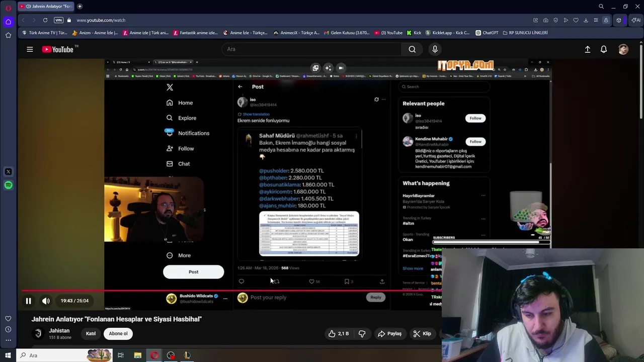Click the Opera snapshot camera icon
Screen dimensions: 644x362
pos(546,20)
